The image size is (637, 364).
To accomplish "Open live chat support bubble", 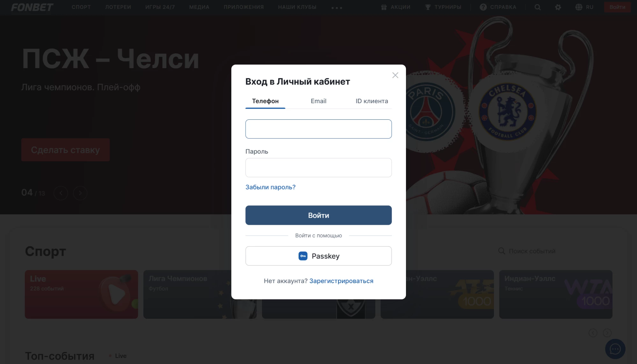I will (615, 349).
